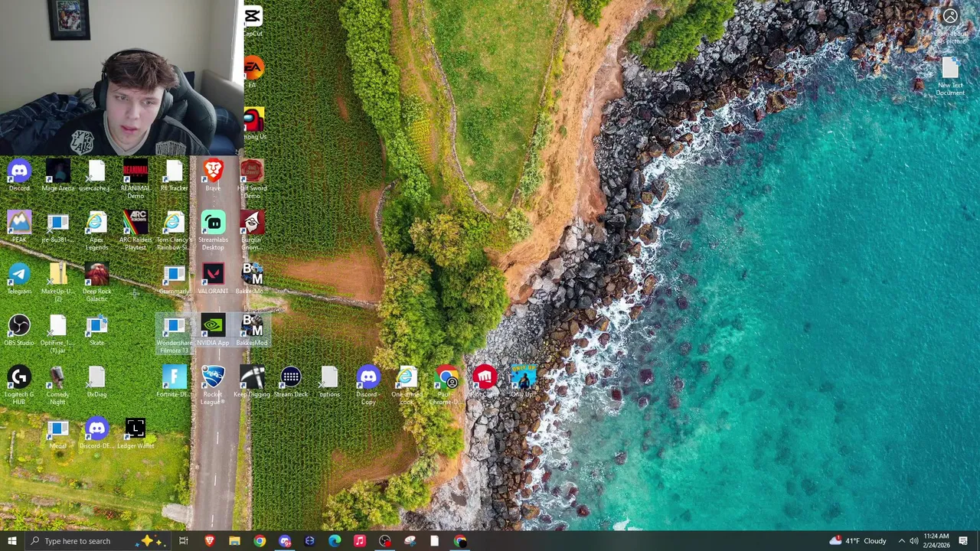Select the Mage Arena game icon
Viewport: 980px width, 551px height.
(x=58, y=175)
